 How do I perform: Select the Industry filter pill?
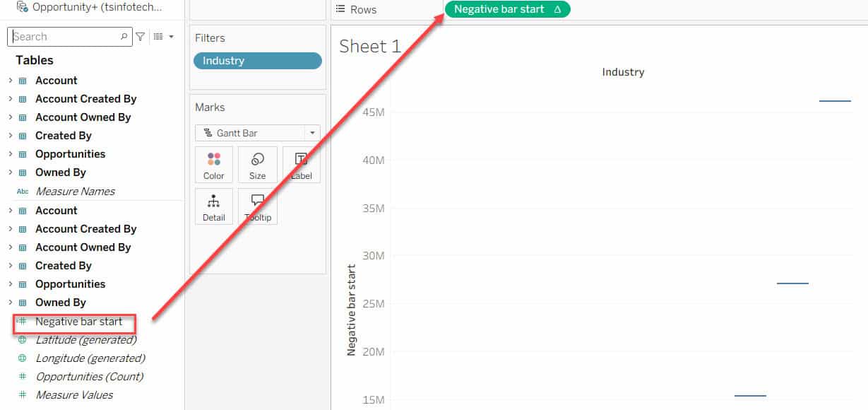point(257,61)
